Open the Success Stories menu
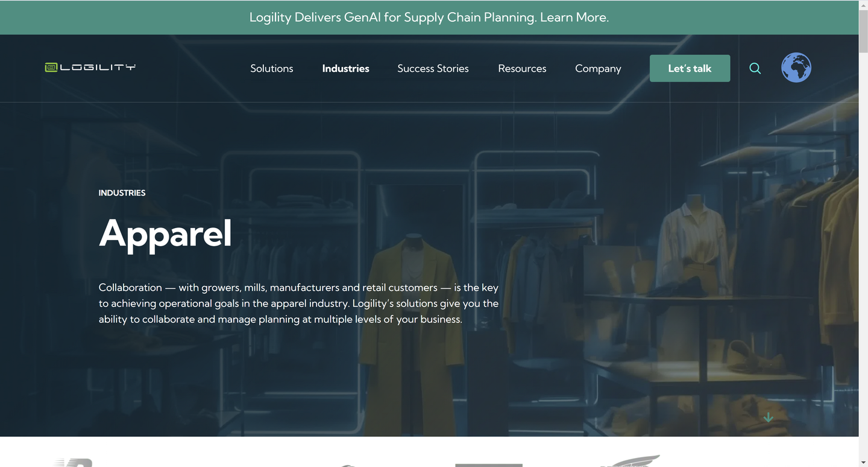The image size is (868, 467). 433,68
